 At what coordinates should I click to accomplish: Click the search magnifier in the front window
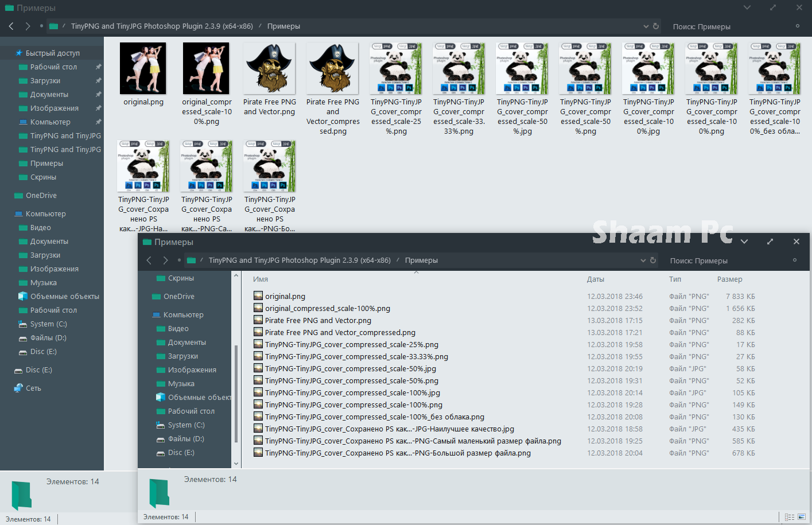click(x=794, y=260)
